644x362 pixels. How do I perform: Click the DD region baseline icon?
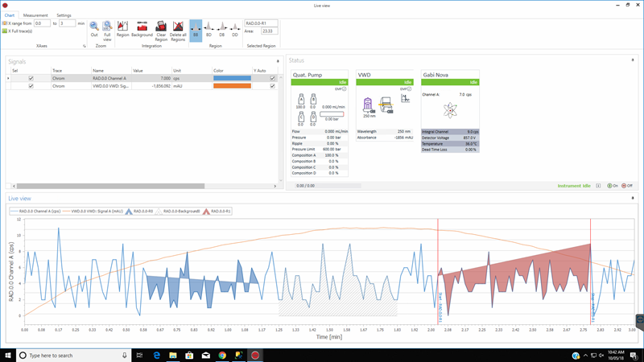pos(235,30)
